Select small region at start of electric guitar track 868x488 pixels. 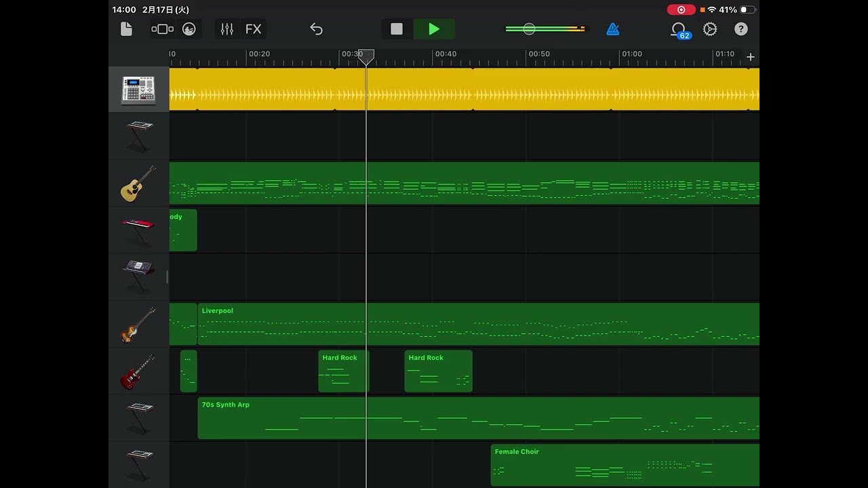[x=189, y=371]
